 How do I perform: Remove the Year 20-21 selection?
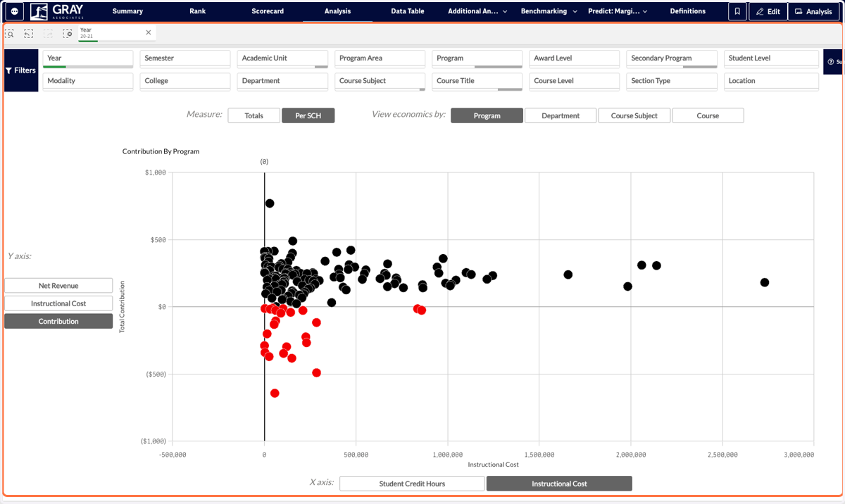[148, 32]
